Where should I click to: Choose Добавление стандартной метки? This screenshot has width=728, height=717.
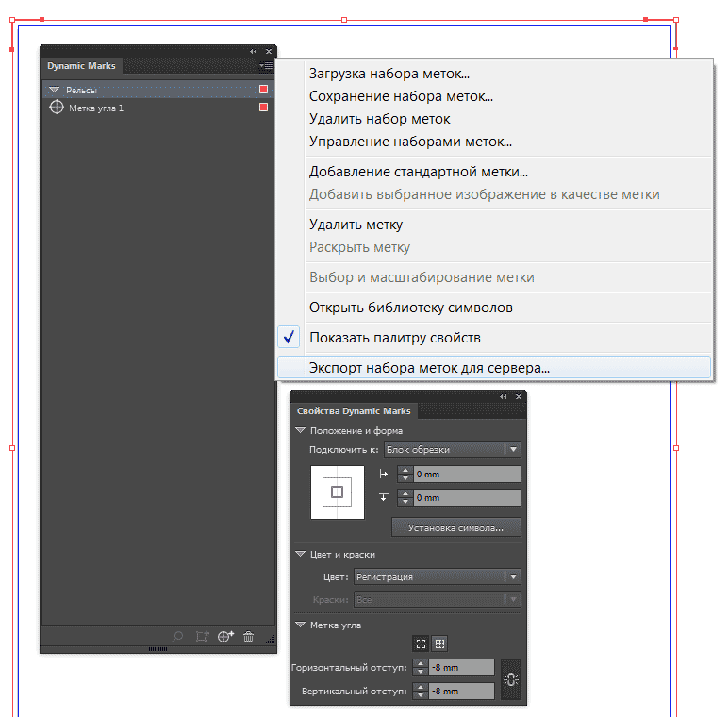click(493, 172)
